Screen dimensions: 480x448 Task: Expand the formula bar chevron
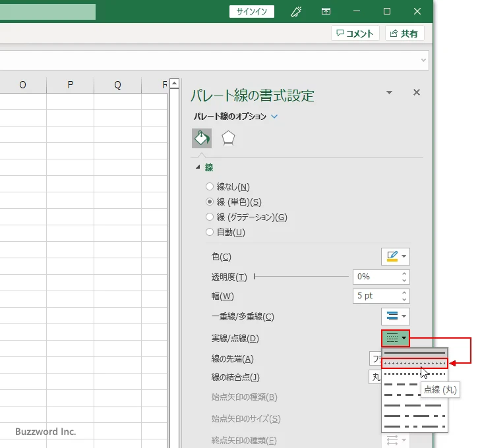[x=423, y=60]
